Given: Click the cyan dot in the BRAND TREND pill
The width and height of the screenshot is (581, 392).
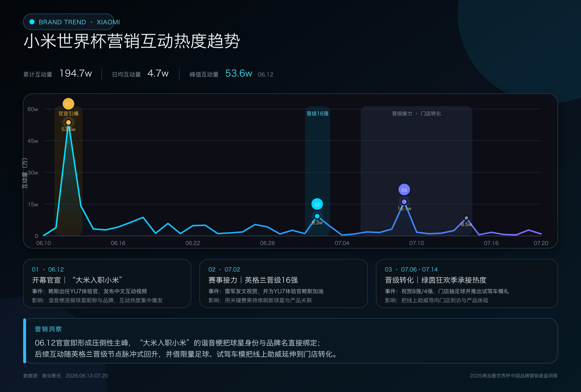Looking at the screenshot, I should (x=32, y=22).
